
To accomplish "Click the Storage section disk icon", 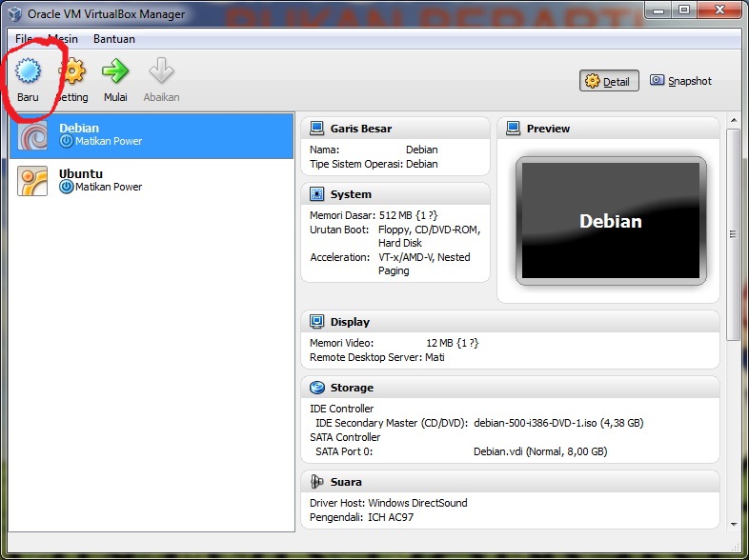I will tap(316, 388).
